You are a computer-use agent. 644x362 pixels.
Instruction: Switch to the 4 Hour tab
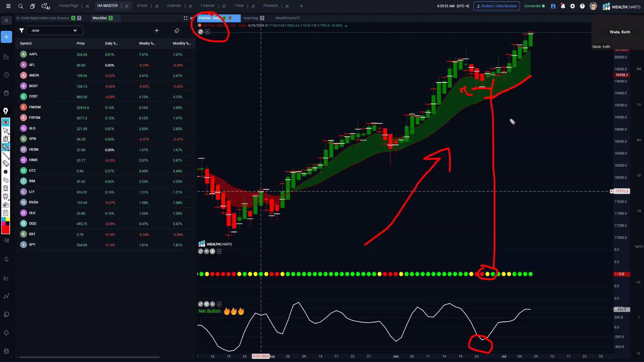click(142, 6)
